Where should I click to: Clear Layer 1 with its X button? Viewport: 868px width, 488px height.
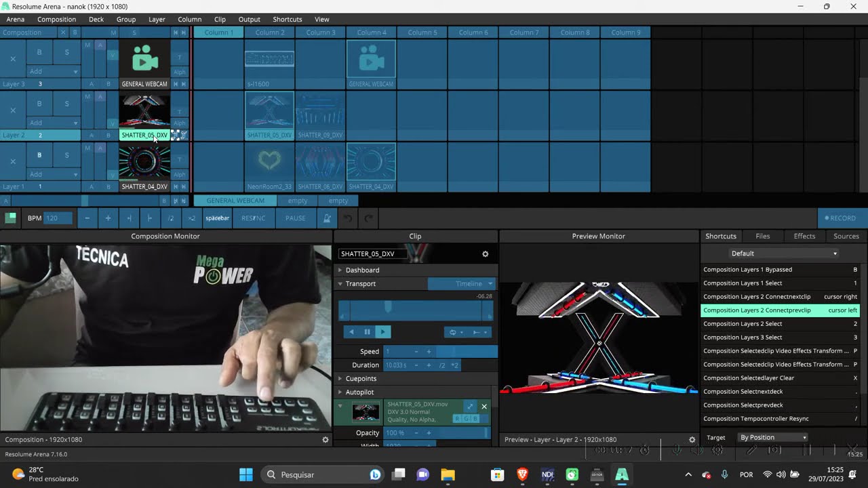(13, 162)
